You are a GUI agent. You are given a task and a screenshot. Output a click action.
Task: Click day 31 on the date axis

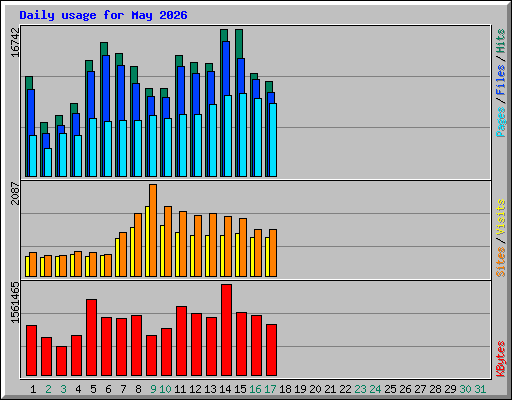480,389
